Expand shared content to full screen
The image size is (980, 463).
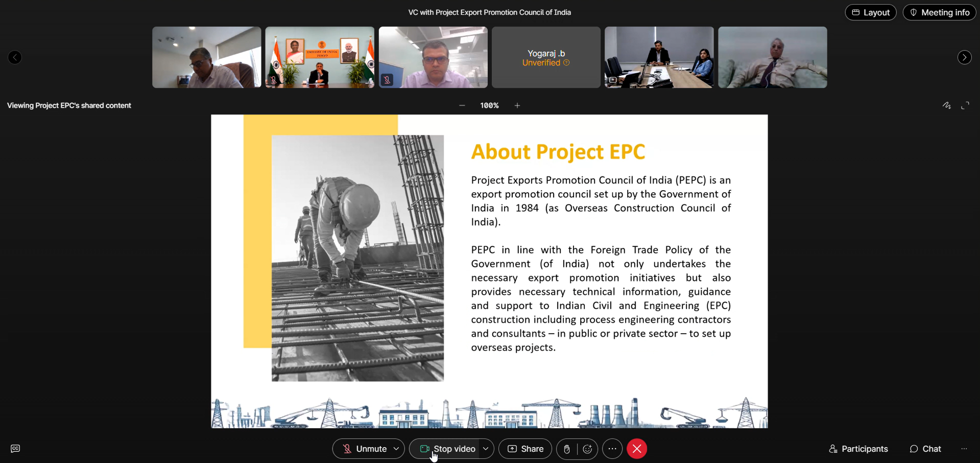pyautogui.click(x=965, y=105)
